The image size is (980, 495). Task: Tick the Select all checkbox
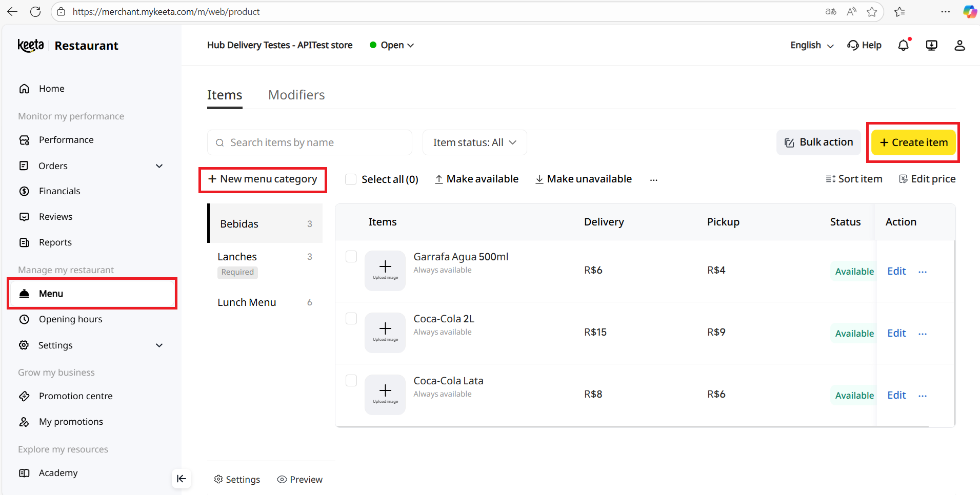click(x=351, y=179)
